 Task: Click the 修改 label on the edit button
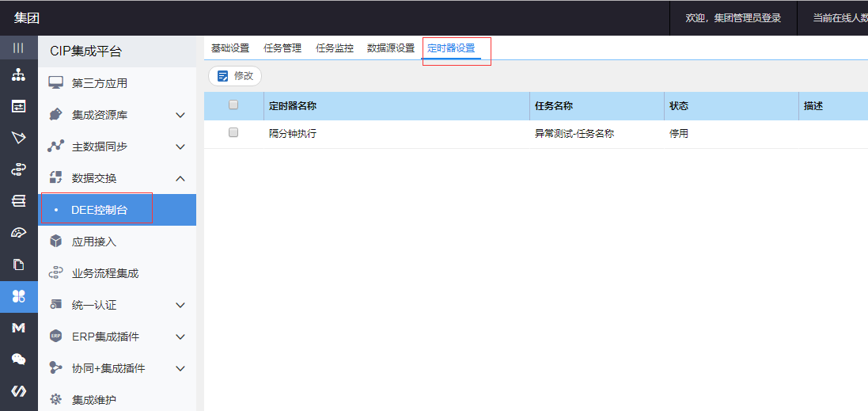[244, 77]
